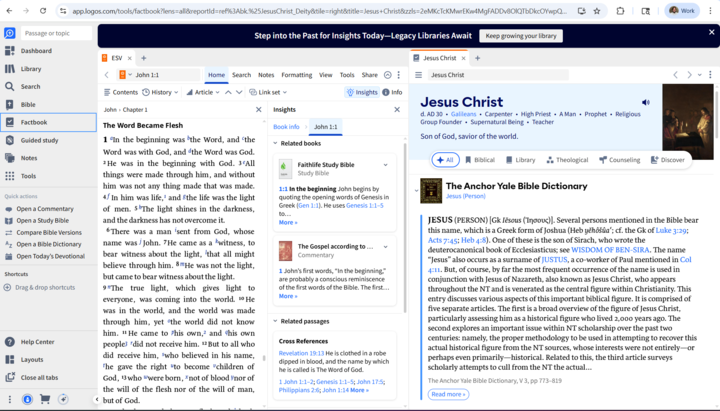Open the Book info insights tab
The height and width of the screenshot is (411, 720).
(x=286, y=127)
